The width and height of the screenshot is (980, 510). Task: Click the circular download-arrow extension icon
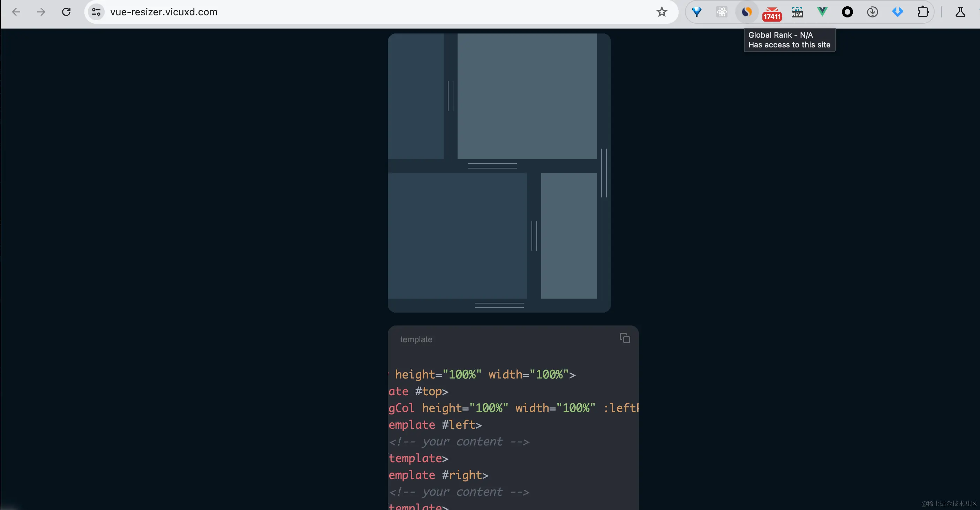pos(872,12)
